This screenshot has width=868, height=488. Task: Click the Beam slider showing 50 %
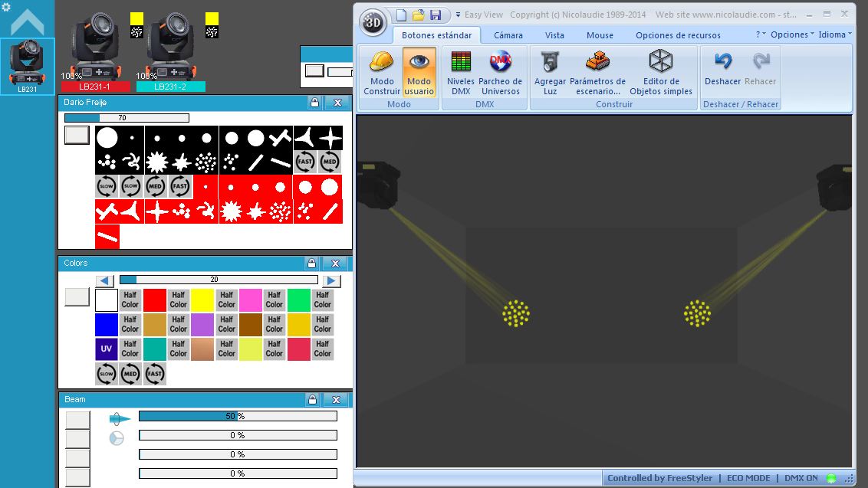point(238,416)
